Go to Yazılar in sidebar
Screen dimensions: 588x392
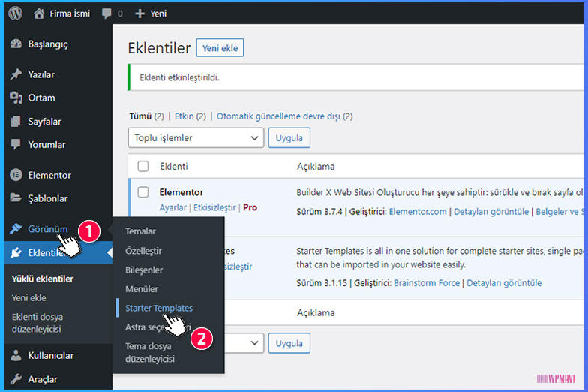(41, 74)
